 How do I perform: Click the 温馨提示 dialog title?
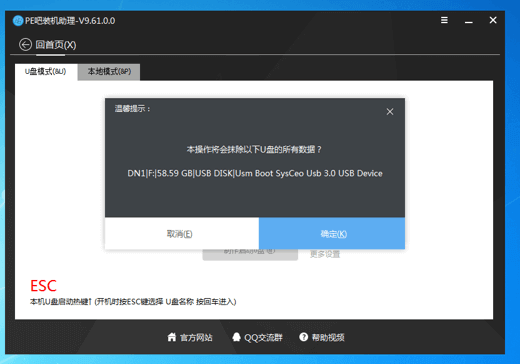[x=132, y=109]
